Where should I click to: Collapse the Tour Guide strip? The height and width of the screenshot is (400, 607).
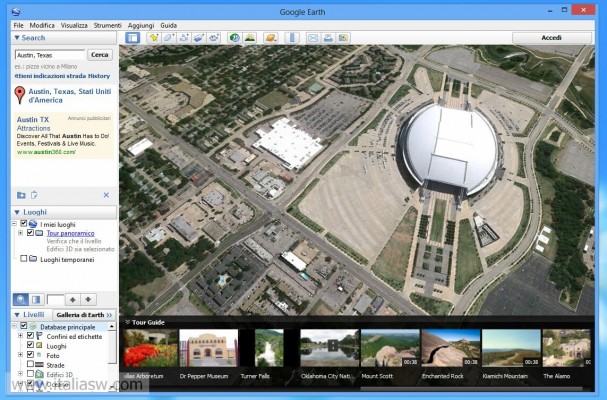pyautogui.click(x=127, y=322)
